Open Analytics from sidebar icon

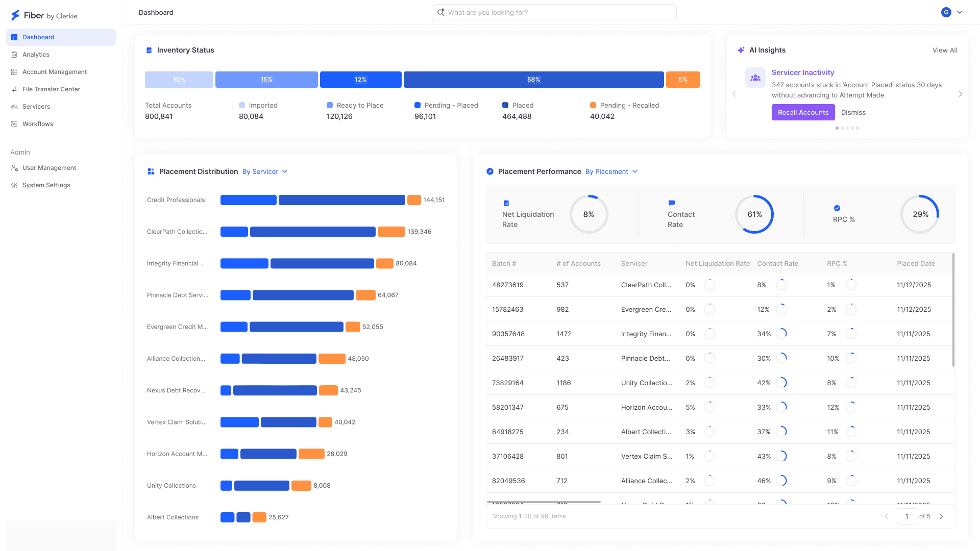click(14, 55)
